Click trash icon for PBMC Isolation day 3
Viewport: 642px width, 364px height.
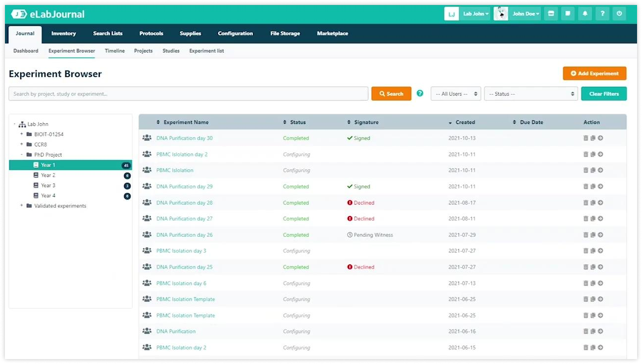tap(586, 251)
